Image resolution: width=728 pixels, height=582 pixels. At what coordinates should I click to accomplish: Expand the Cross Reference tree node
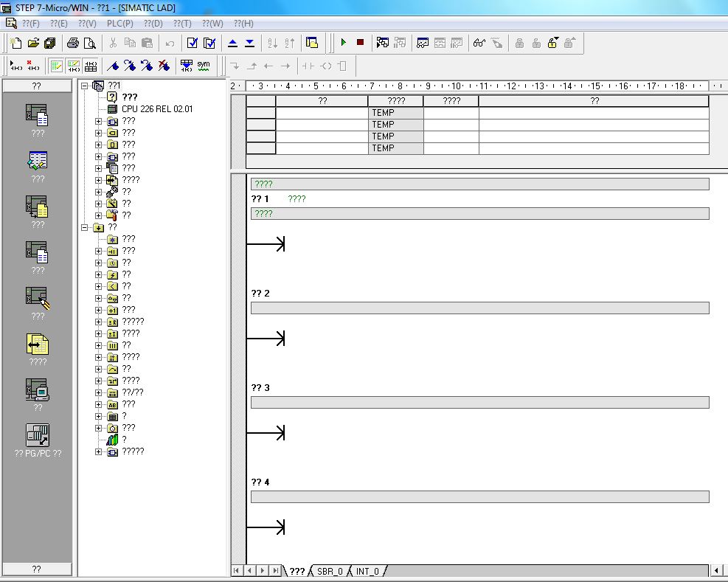98,180
